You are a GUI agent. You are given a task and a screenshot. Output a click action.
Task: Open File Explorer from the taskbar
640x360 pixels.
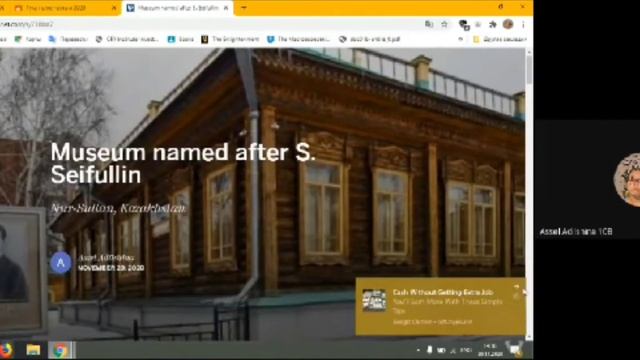tap(33, 350)
